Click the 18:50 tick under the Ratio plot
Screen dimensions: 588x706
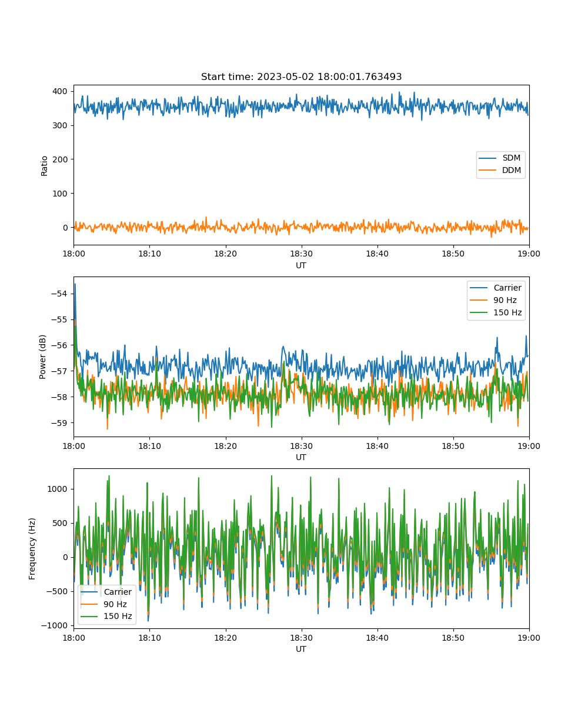pos(453,254)
